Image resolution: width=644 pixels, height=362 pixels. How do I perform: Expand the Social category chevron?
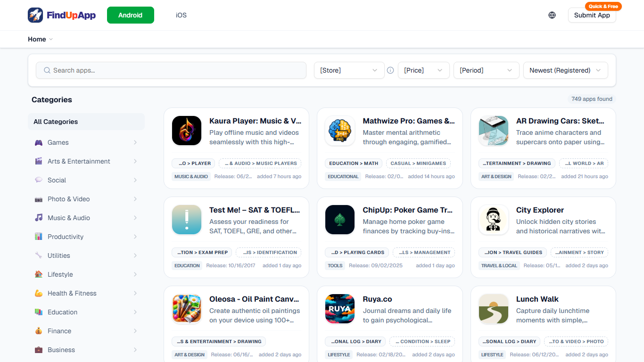point(135,180)
